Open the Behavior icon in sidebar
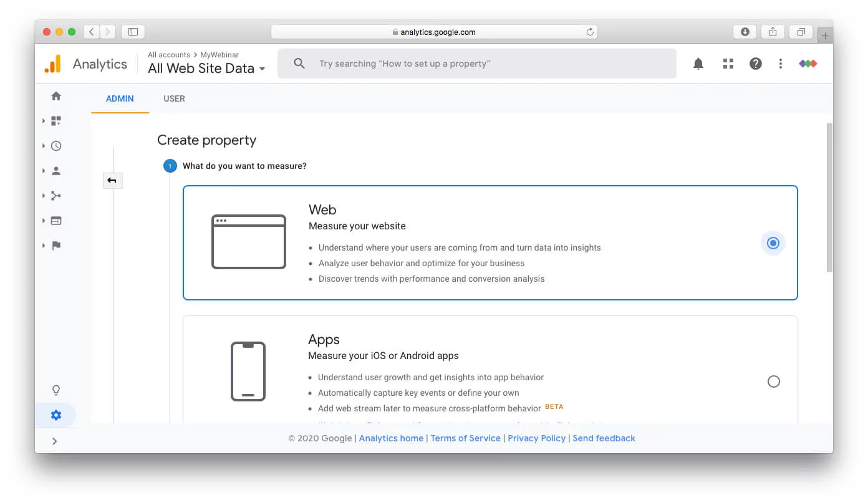 56,221
